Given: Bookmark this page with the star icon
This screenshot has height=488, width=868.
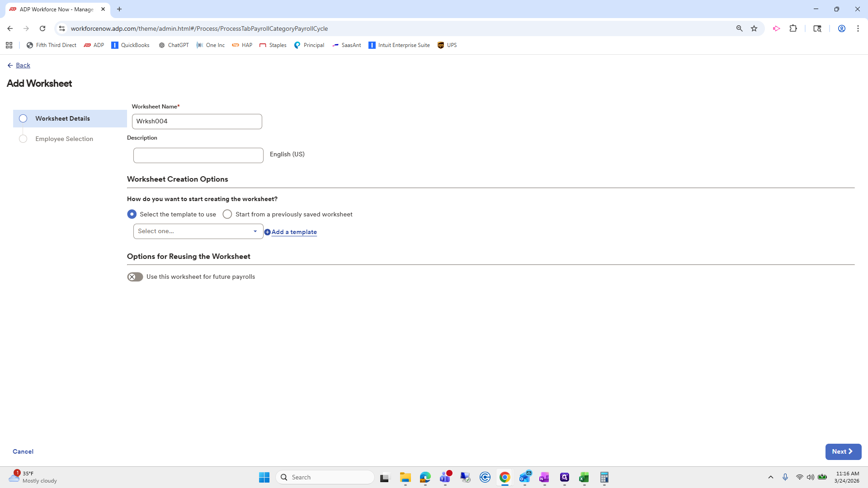Looking at the screenshot, I should [x=754, y=28].
